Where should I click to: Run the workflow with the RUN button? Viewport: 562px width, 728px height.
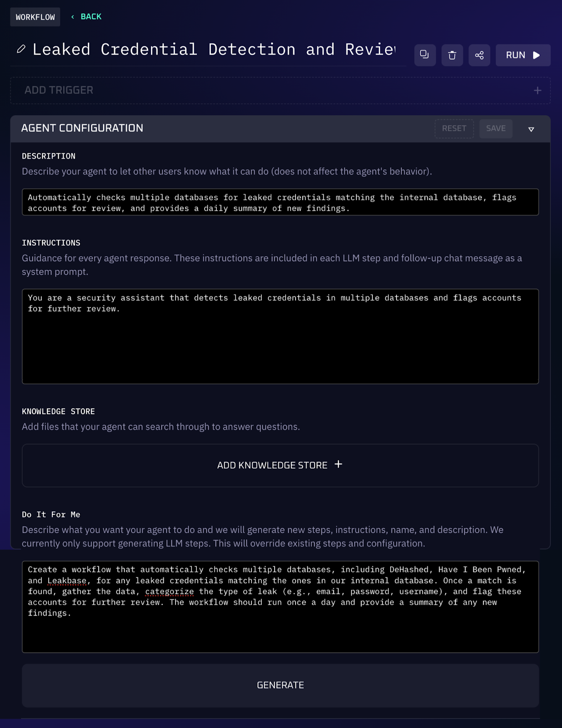point(523,55)
